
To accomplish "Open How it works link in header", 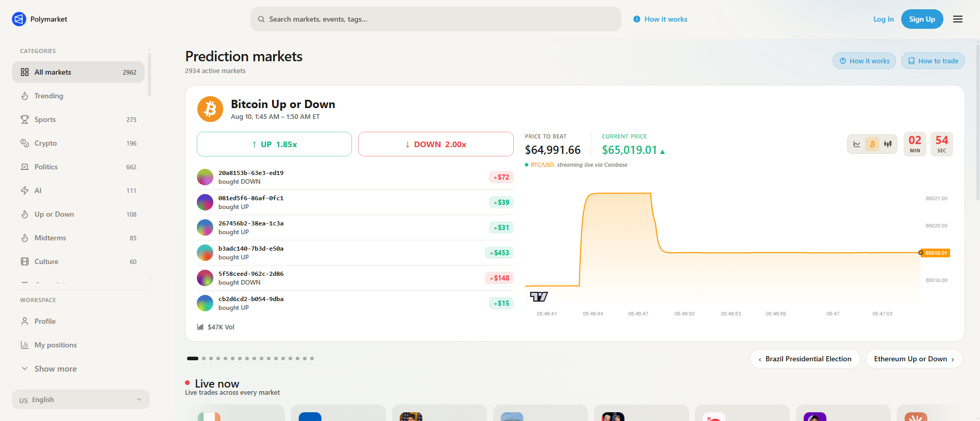I will [660, 19].
